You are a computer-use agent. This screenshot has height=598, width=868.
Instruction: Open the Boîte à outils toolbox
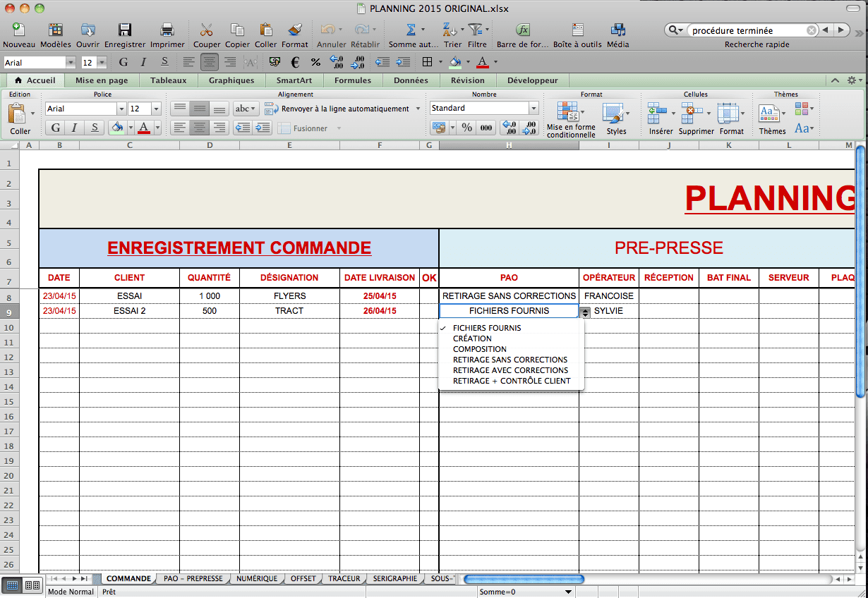click(x=577, y=30)
